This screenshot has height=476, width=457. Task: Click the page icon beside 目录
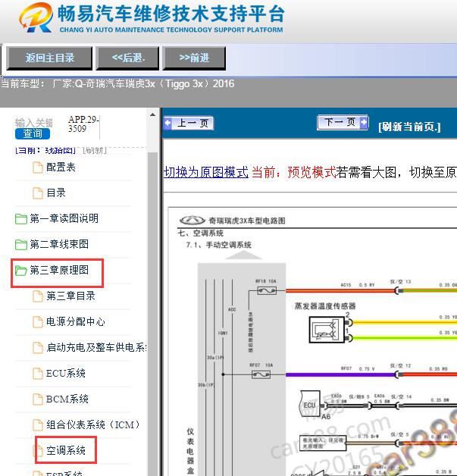coord(38,193)
